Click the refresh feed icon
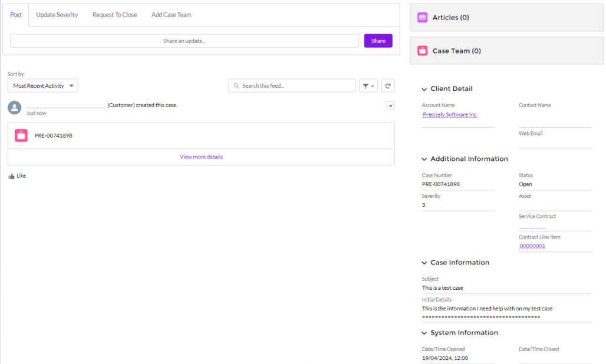 coord(388,86)
